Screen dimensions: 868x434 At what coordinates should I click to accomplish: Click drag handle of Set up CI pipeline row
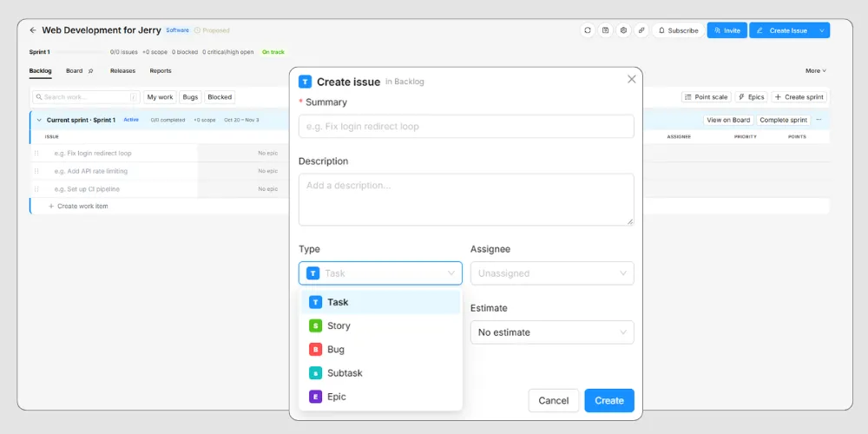click(x=36, y=189)
